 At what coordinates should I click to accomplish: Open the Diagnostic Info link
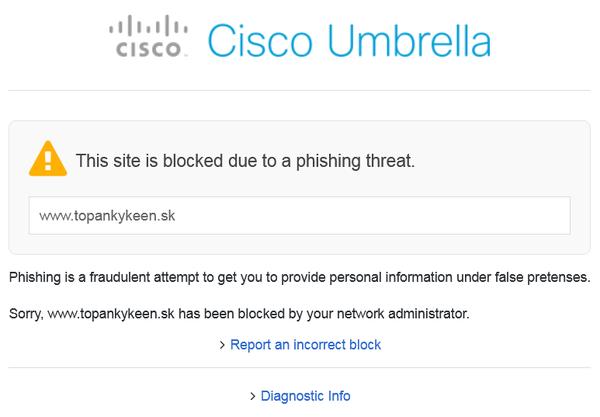[305, 396]
